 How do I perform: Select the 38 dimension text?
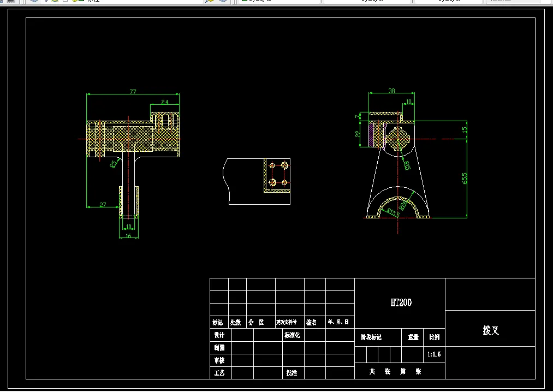[x=391, y=91]
